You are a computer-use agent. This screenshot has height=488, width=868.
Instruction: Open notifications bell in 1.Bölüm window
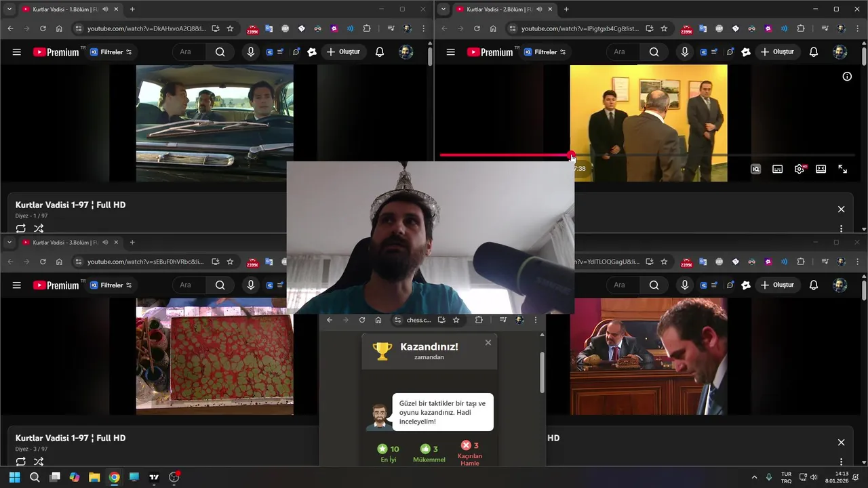380,52
